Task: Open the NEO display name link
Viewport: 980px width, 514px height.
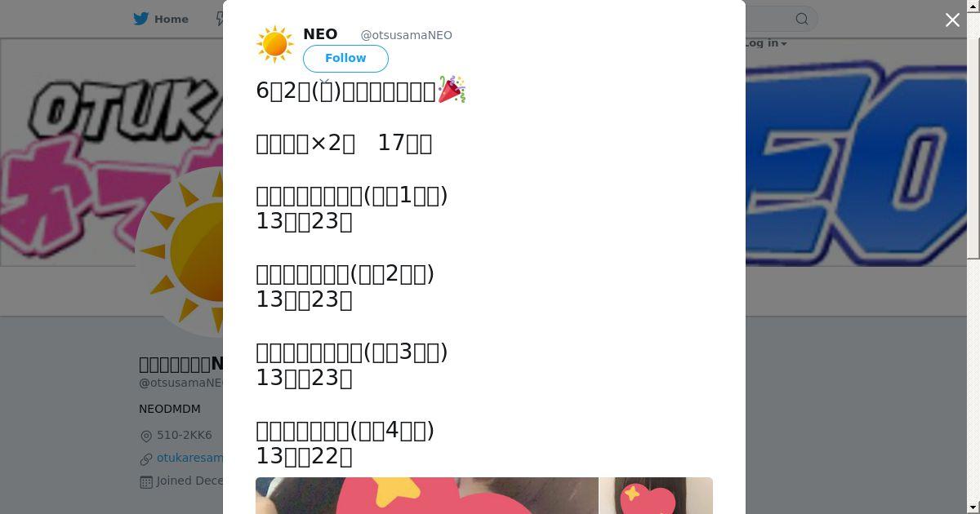Action: click(x=320, y=34)
